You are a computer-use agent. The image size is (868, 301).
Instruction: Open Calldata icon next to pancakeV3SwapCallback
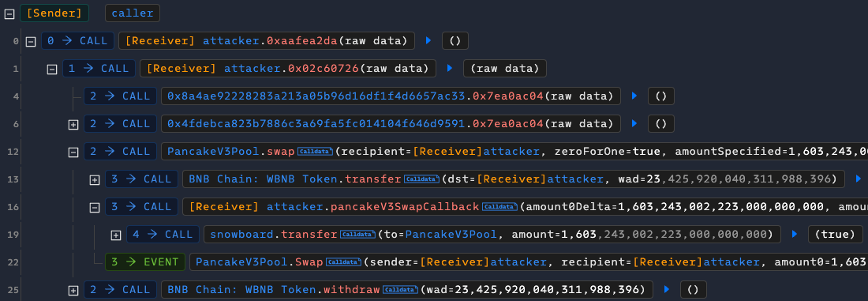pyautogui.click(x=499, y=207)
